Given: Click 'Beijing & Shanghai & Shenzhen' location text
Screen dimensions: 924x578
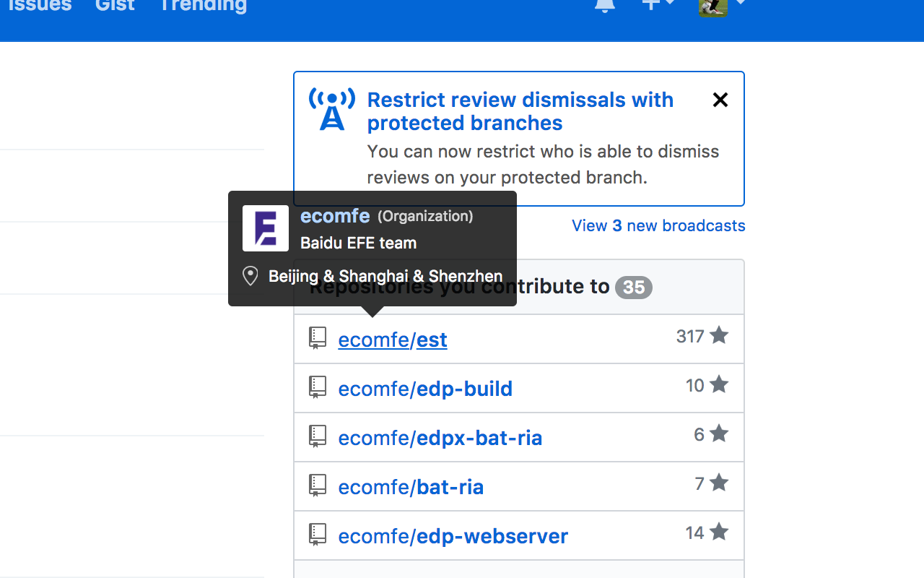Looking at the screenshot, I should (x=385, y=276).
